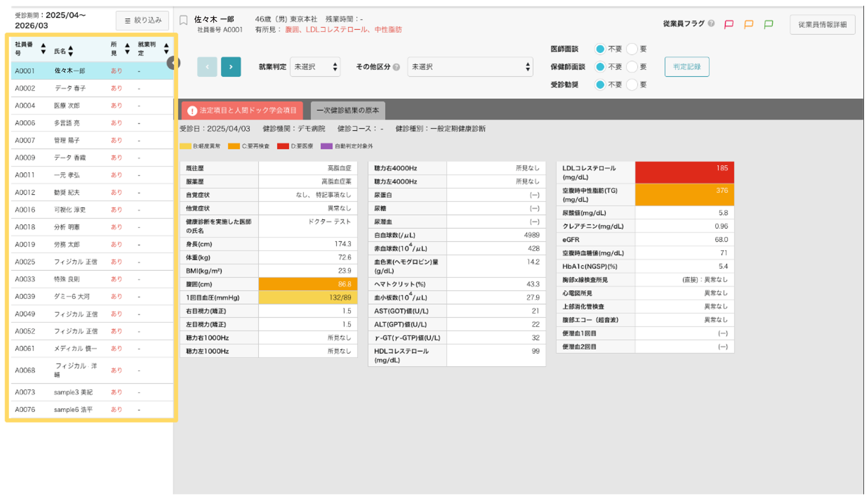868x501 pixels.
Task: Click the 中性脂肪 finding in 有所見
Action: click(x=388, y=30)
